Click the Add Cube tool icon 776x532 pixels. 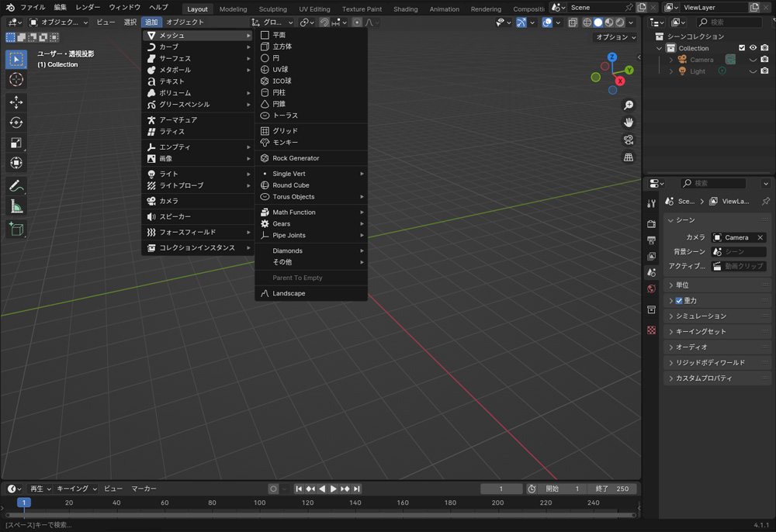16,229
